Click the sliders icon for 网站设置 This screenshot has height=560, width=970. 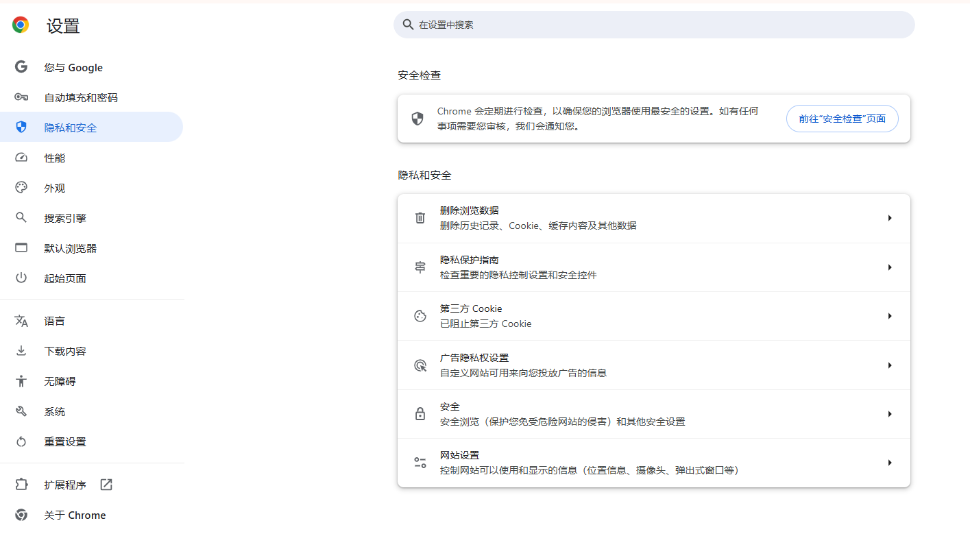pos(420,463)
